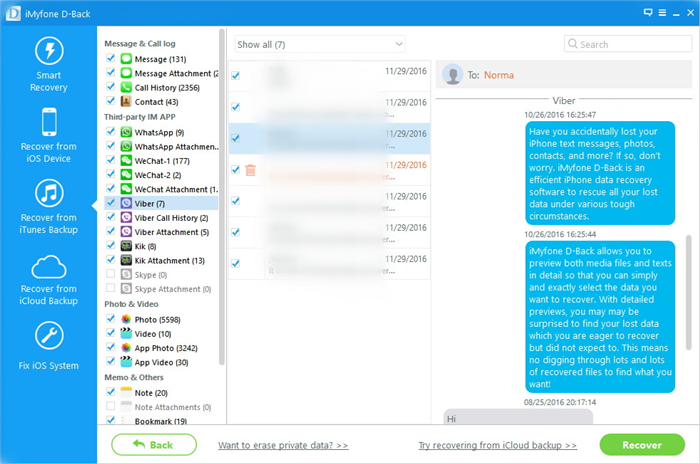Click the green Recover button
The image size is (700, 464).
click(x=642, y=444)
